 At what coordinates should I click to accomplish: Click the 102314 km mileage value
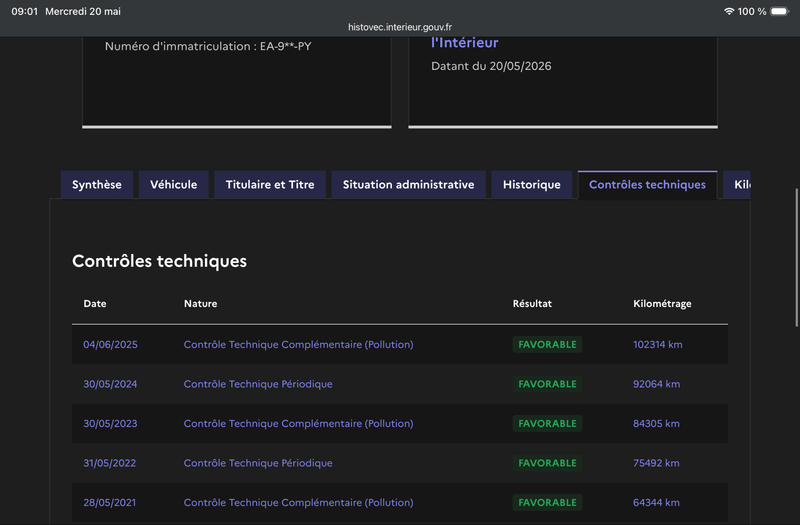click(658, 344)
